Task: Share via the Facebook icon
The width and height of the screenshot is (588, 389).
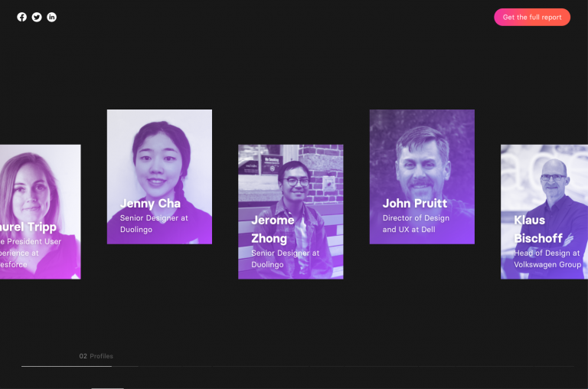Action: point(21,17)
